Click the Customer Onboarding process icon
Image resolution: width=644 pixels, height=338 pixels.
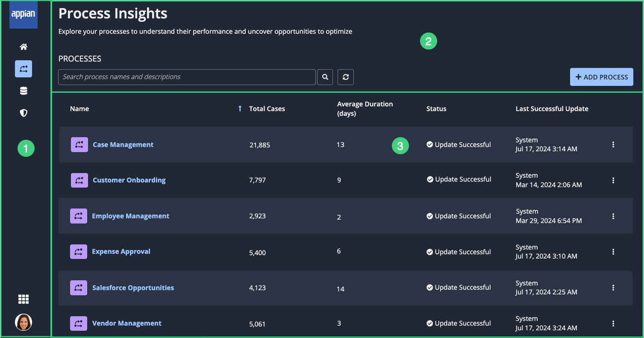coord(79,180)
